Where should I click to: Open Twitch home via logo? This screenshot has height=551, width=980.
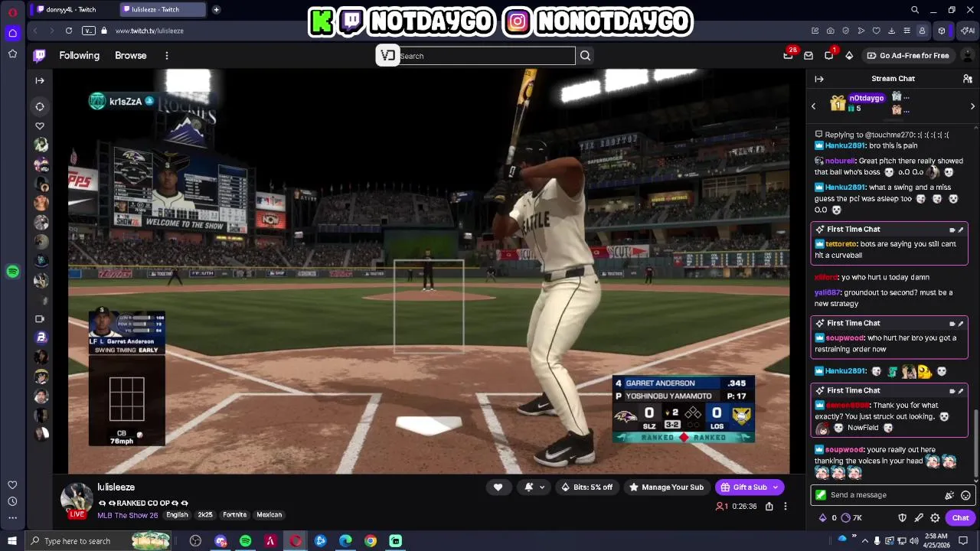click(40, 55)
